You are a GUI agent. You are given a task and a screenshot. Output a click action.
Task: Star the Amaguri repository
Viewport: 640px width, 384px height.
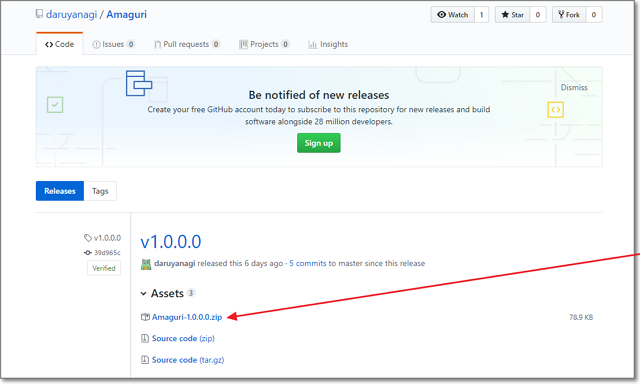tap(513, 15)
